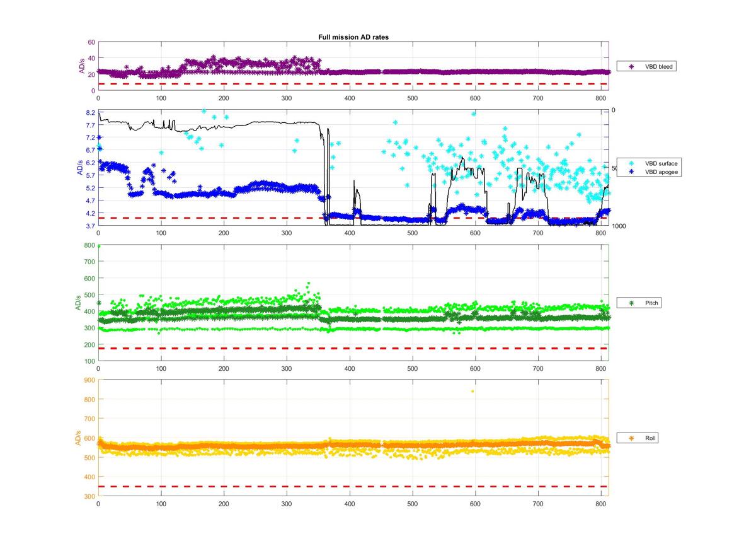
Task: Click the blue star marker beside VBD apogee
Action: pyautogui.click(x=631, y=171)
